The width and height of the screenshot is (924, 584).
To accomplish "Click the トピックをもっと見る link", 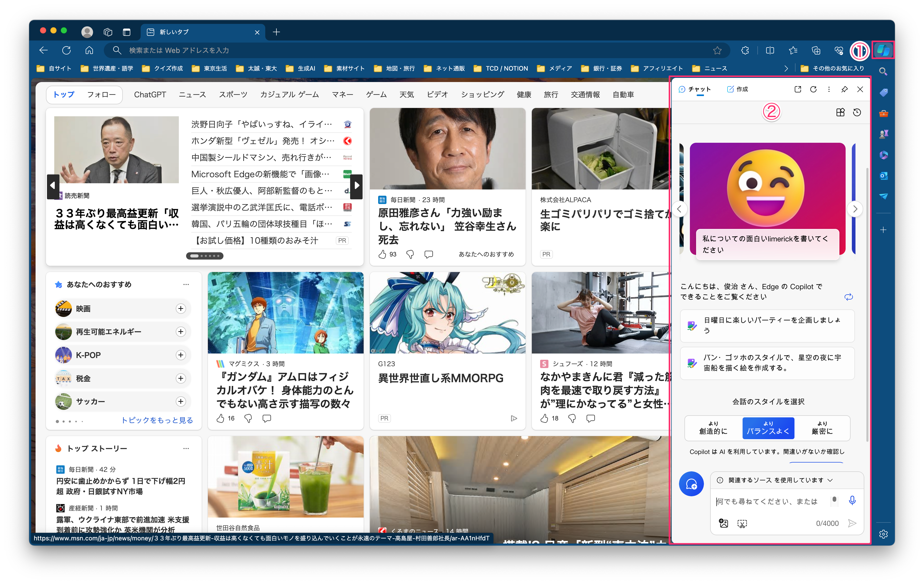I will tap(157, 420).
